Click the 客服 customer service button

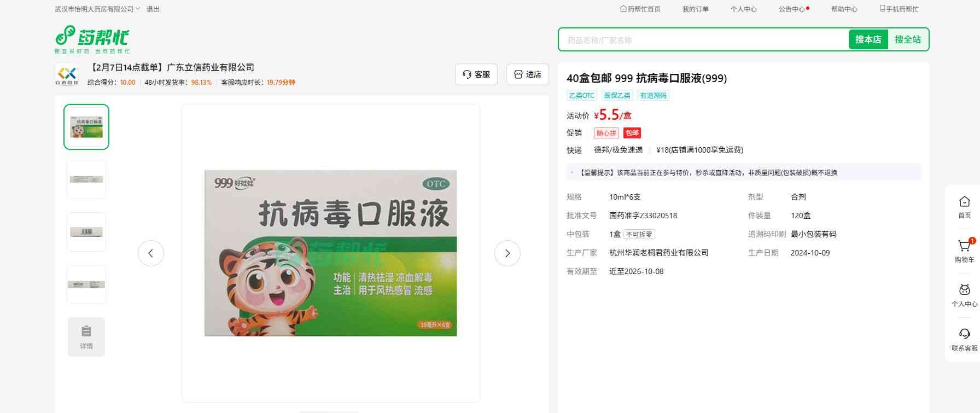(476, 74)
